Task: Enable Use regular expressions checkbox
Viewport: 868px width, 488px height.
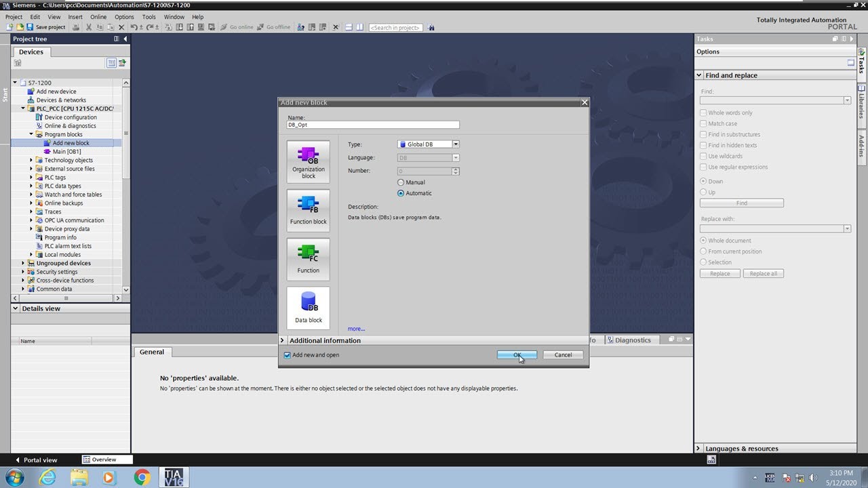Action: coord(703,167)
